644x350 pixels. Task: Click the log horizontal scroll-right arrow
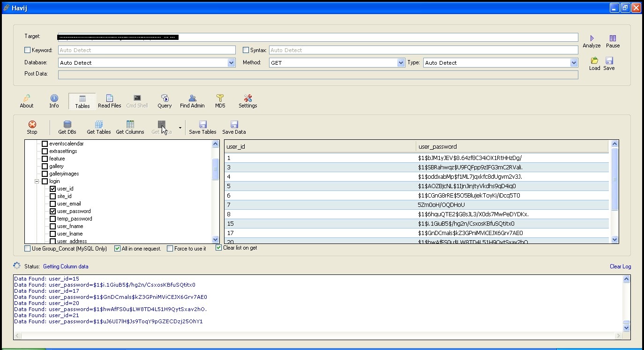coord(619,335)
